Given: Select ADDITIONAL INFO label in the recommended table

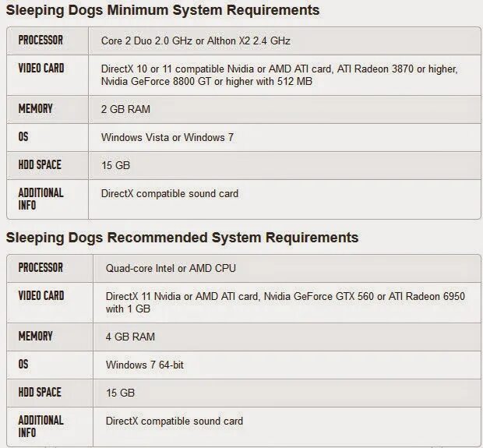Looking at the screenshot, I should [41, 426].
